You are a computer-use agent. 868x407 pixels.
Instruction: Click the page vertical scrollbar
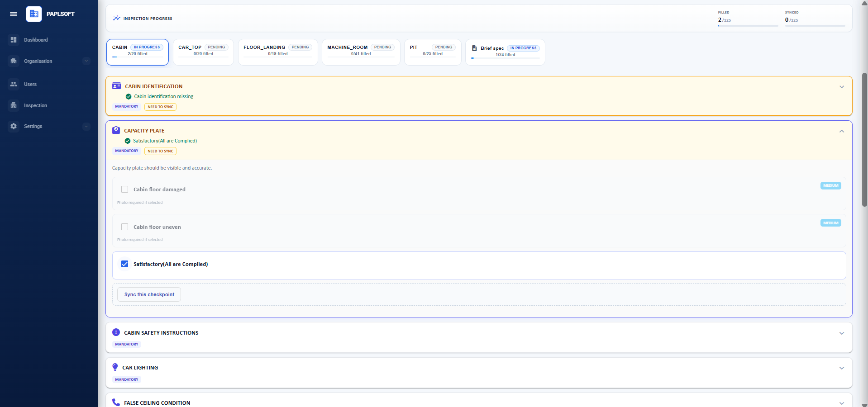click(864, 139)
